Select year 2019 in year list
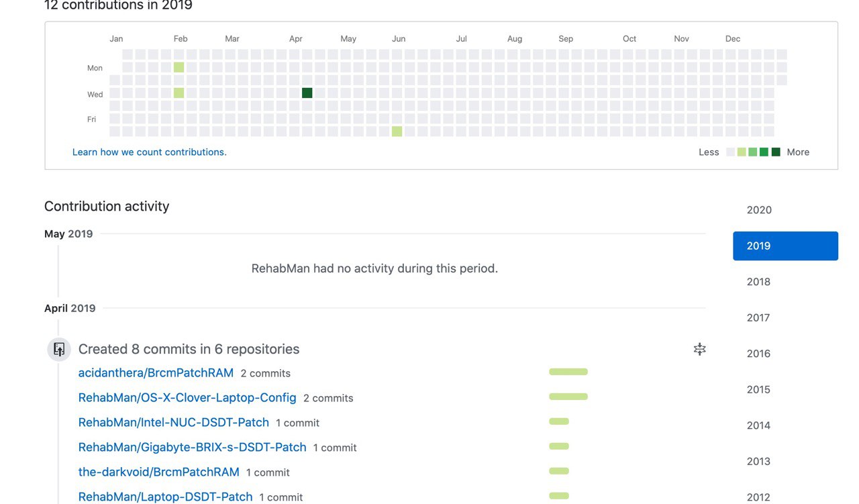 (x=785, y=246)
